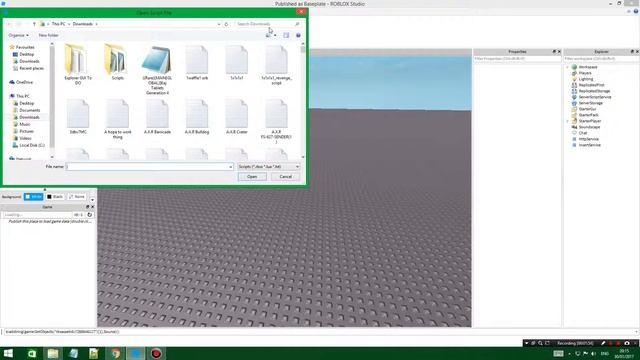
Task: Click the Game panel refresh icon
Action: click(x=90, y=214)
